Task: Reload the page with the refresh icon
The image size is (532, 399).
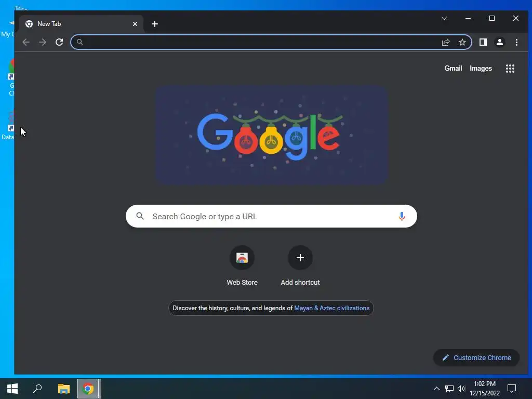Action: pyautogui.click(x=59, y=42)
